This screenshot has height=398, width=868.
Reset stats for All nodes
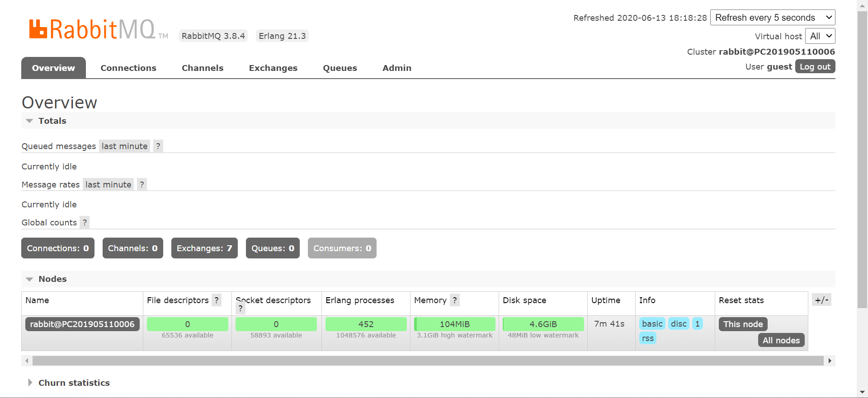tap(781, 340)
